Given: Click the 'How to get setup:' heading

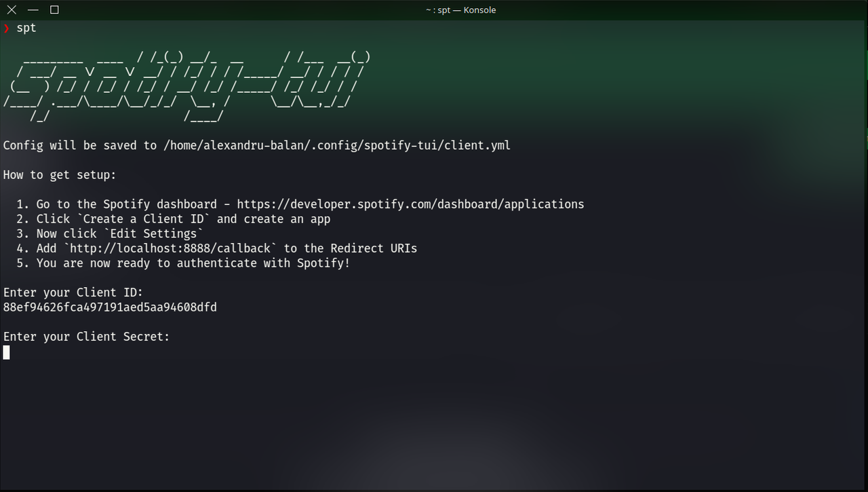Looking at the screenshot, I should 60,175.
